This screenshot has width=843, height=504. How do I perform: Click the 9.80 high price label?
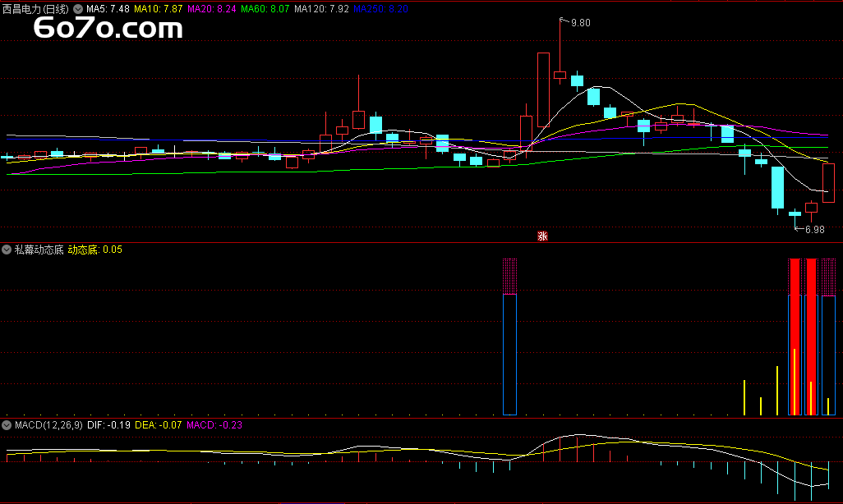click(580, 22)
